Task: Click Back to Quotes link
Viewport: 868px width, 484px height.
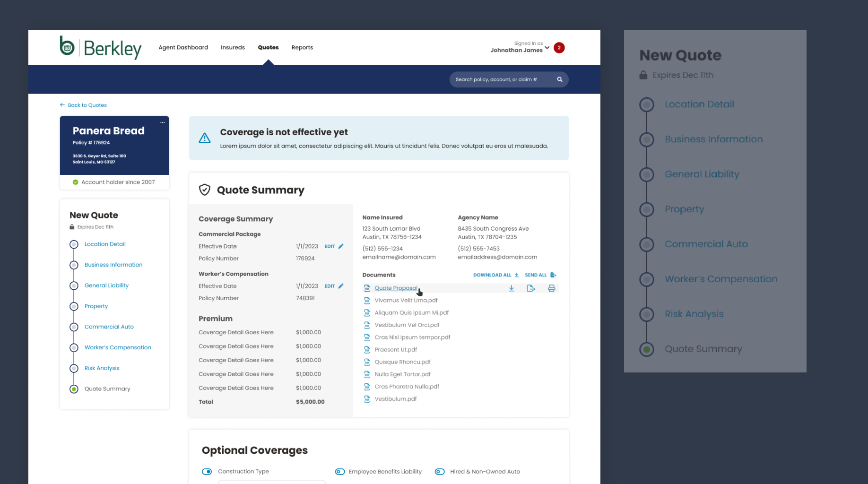Action: coord(87,105)
